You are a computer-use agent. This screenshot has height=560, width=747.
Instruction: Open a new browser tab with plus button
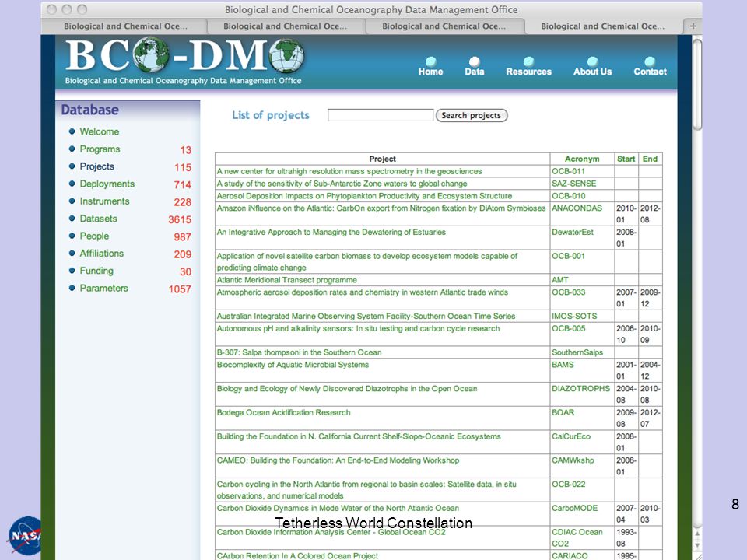pos(693,26)
